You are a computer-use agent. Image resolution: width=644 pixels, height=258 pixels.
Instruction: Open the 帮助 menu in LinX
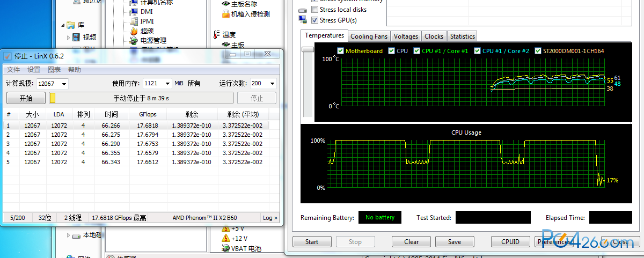[75, 70]
